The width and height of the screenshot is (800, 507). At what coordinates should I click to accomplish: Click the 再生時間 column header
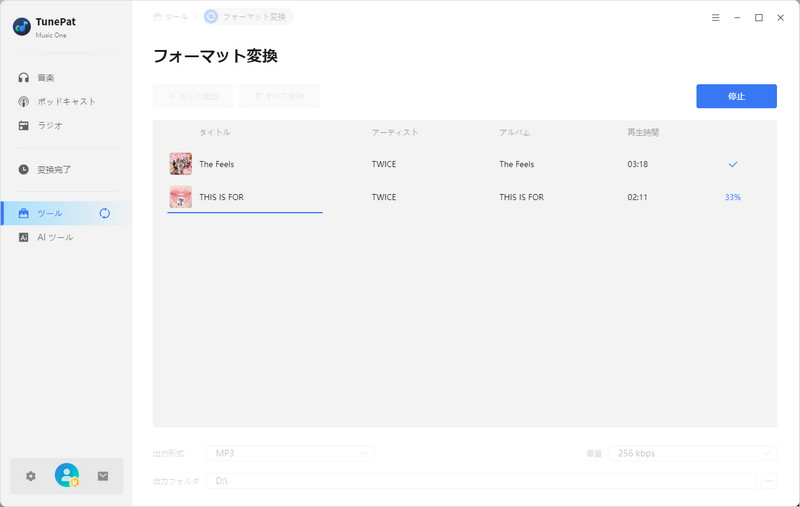pos(643,132)
